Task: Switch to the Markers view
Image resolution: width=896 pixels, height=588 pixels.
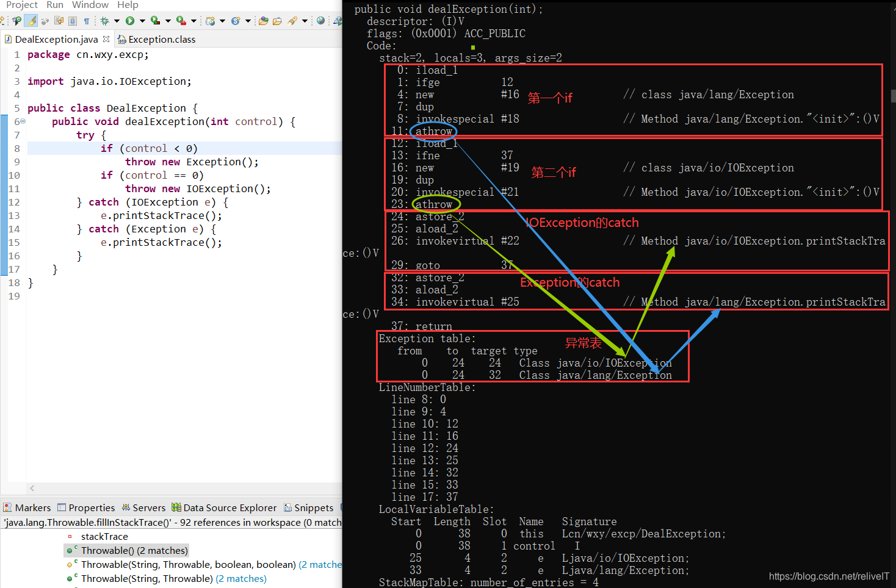Action: click(x=27, y=507)
